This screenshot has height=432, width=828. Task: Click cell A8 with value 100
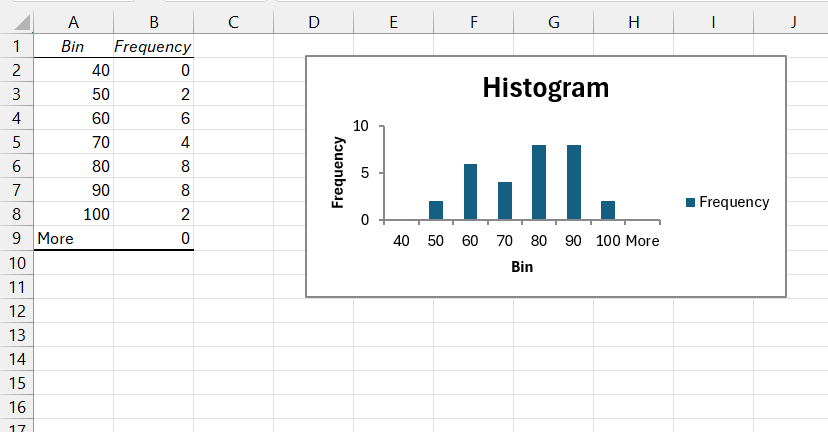pyautogui.click(x=73, y=214)
